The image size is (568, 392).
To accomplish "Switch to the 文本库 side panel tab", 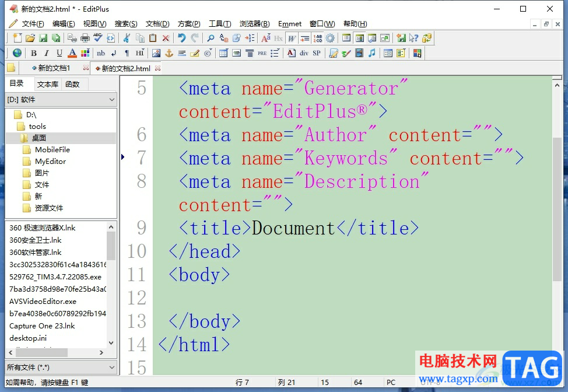I will 47,84.
